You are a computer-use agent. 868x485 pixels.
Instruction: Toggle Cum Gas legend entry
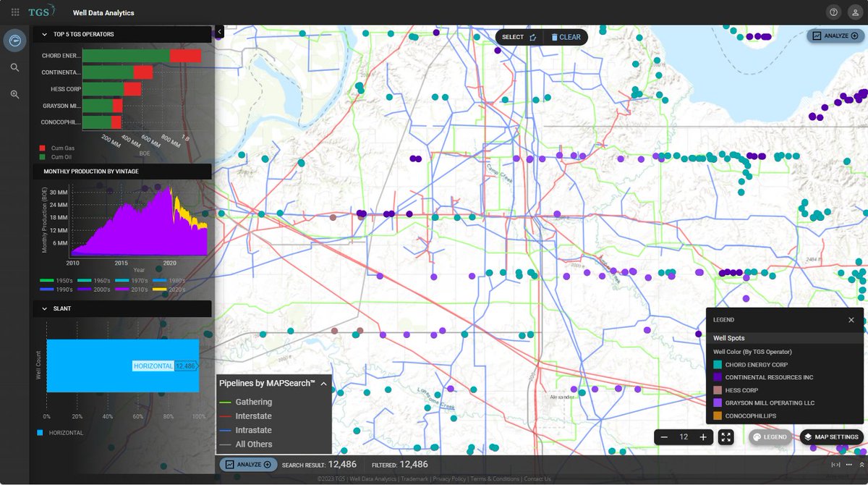pos(57,148)
